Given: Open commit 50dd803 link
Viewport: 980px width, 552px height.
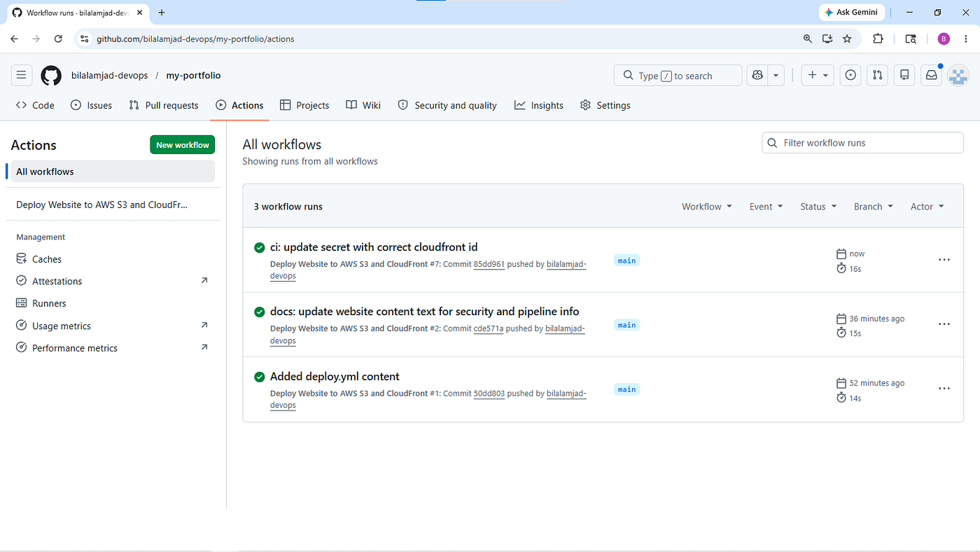Looking at the screenshot, I should click(489, 394).
